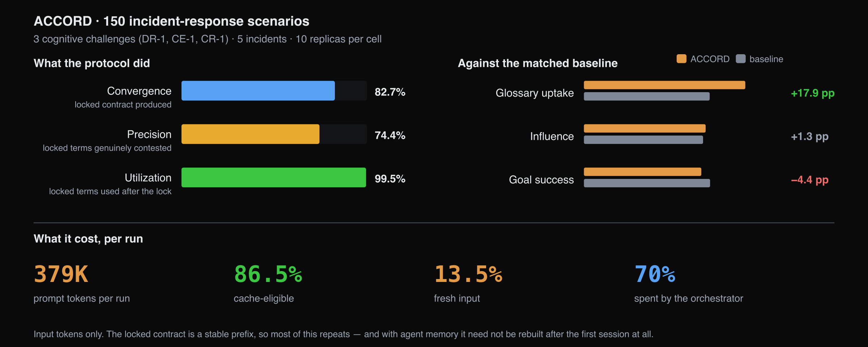The image size is (868, 347).
Task: Click the 'Against the matched baseline' heading
Action: 538,63
